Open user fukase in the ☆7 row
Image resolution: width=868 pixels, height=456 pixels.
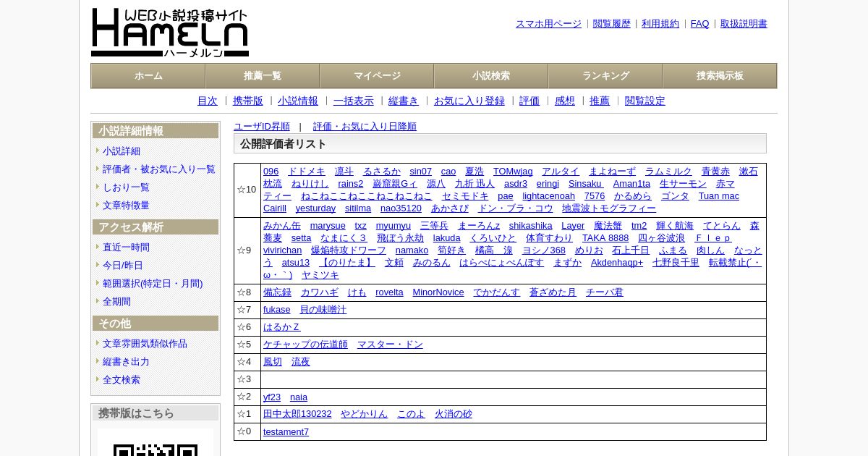click(277, 310)
